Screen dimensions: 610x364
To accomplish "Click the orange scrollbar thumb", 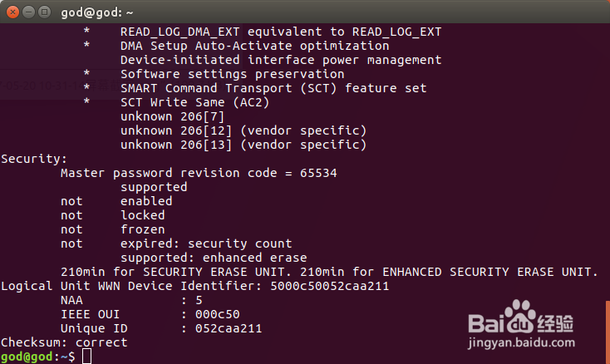I will click(608, 330).
